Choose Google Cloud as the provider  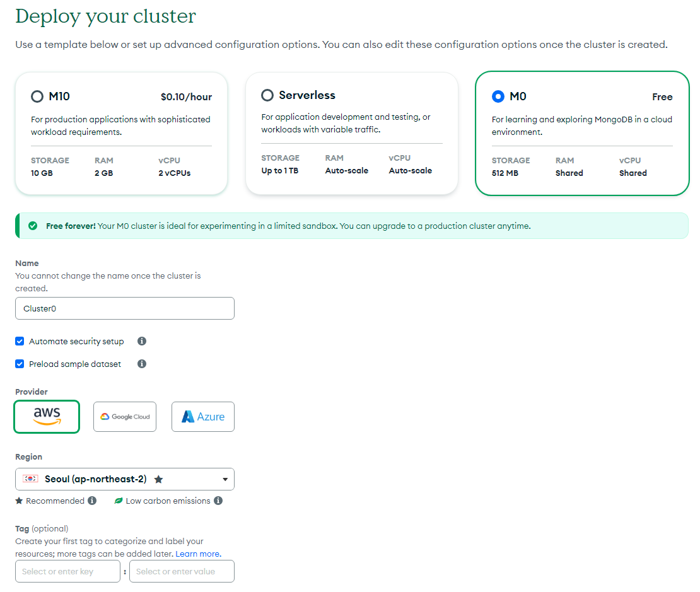point(125,417)
